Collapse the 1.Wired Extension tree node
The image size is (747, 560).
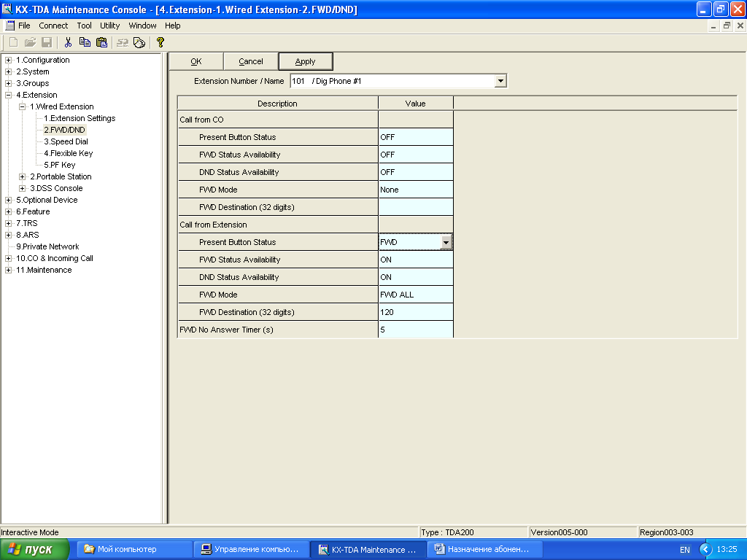click(22, 106)
